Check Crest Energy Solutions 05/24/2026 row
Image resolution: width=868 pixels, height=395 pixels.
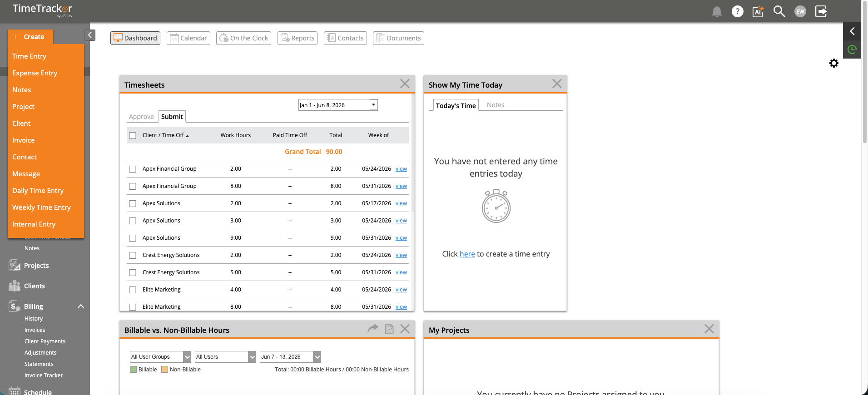tap(133, 255)
